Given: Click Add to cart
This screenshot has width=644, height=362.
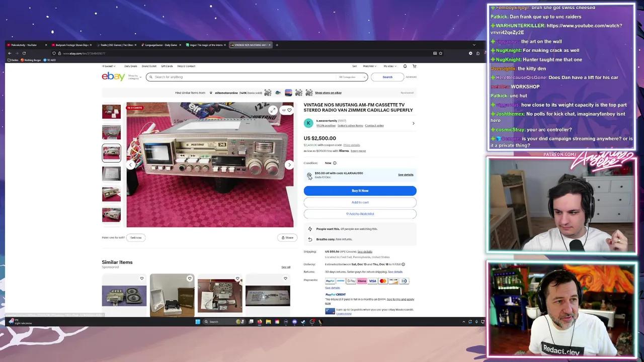Looking at the screenshot, I should [360, 202].
